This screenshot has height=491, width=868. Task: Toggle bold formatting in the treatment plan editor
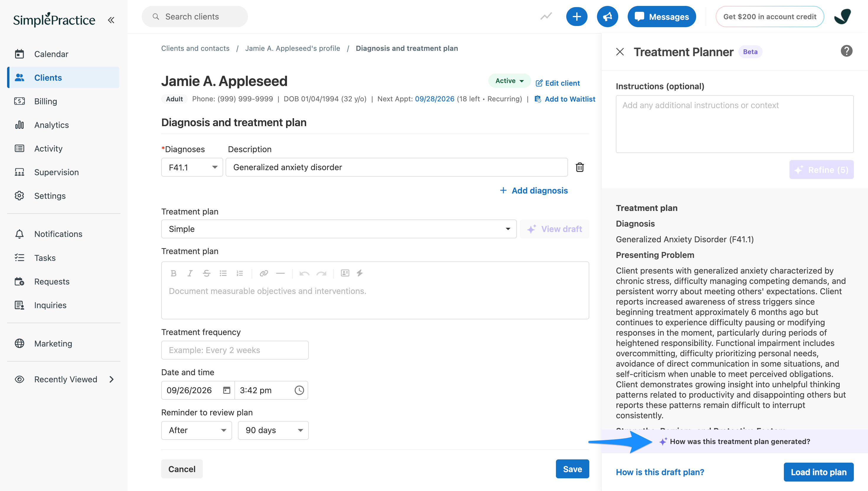coord(174,273)
